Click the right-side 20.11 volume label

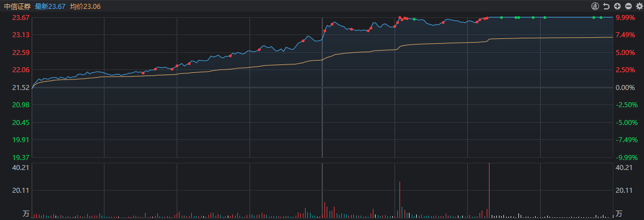[623, 190]
